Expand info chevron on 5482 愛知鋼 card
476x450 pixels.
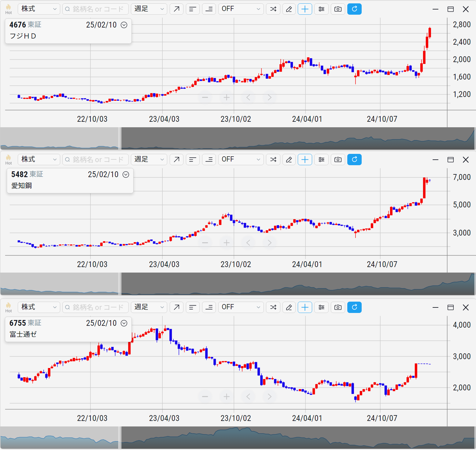pyautogui.click(x=126, y=174)
